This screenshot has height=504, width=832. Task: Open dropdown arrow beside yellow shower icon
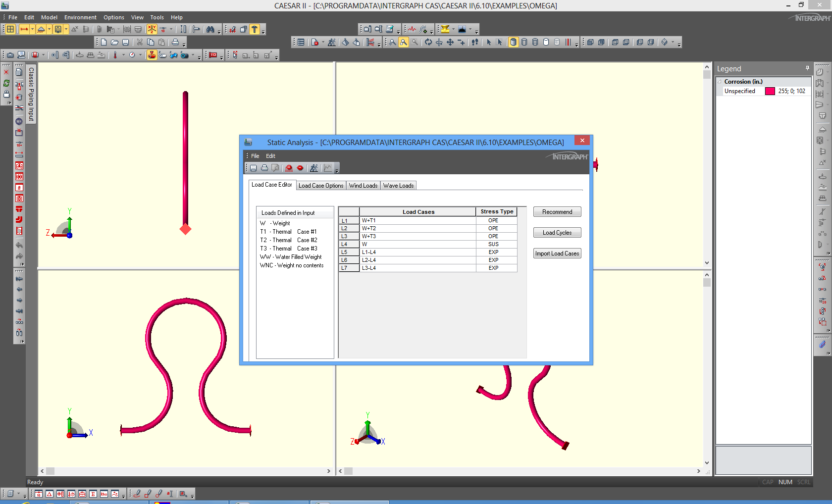pos(49,29)
